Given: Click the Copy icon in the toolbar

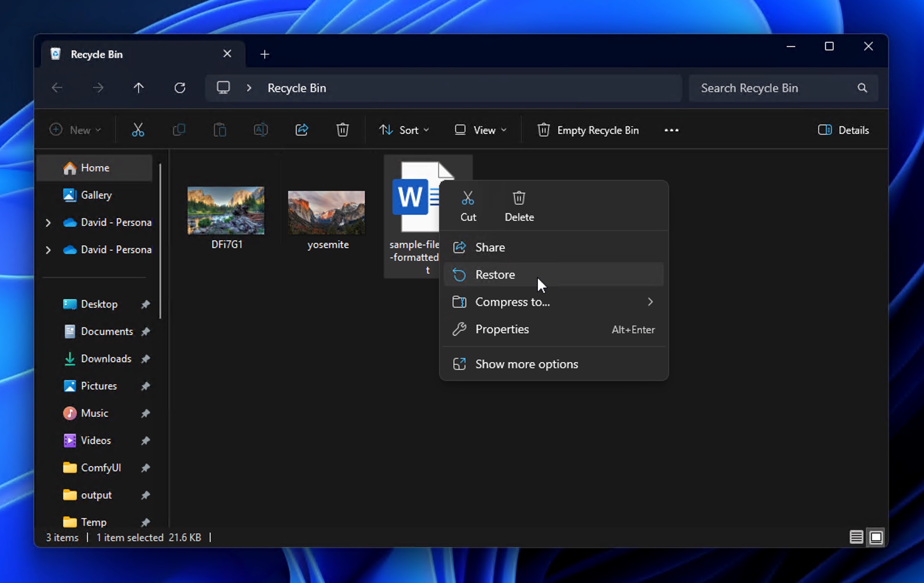Looking at the screenshot, I should pyautogui.click(x=179, y=130).
